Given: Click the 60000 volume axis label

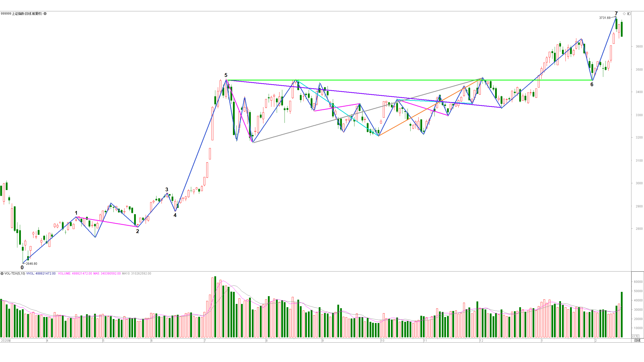Looking at the screenshot, I should (x=638, y=282).
